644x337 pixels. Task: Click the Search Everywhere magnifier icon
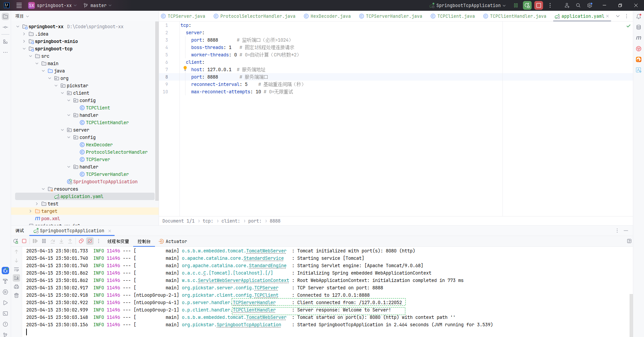coord(578,5)
